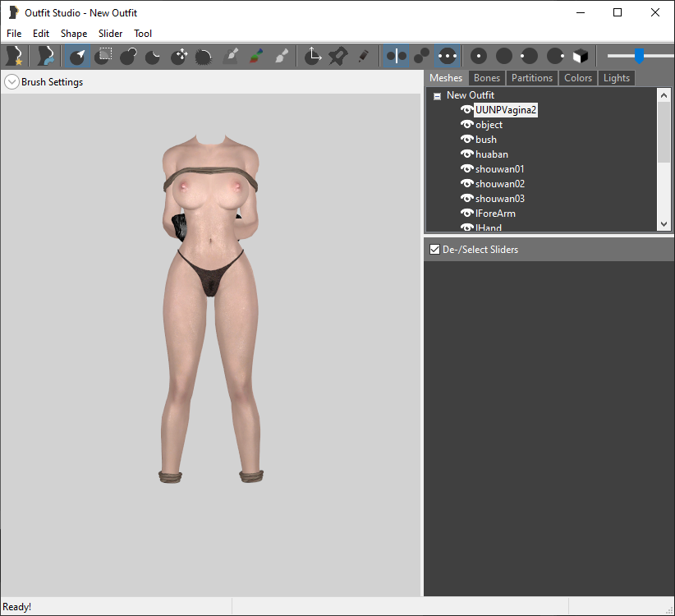Select the spiky Smooth brush tool
Viewport: 675px width, 616px height.
[204, 56]
